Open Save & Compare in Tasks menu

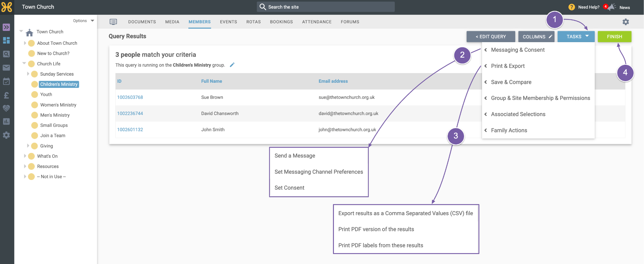coord(538,82)
